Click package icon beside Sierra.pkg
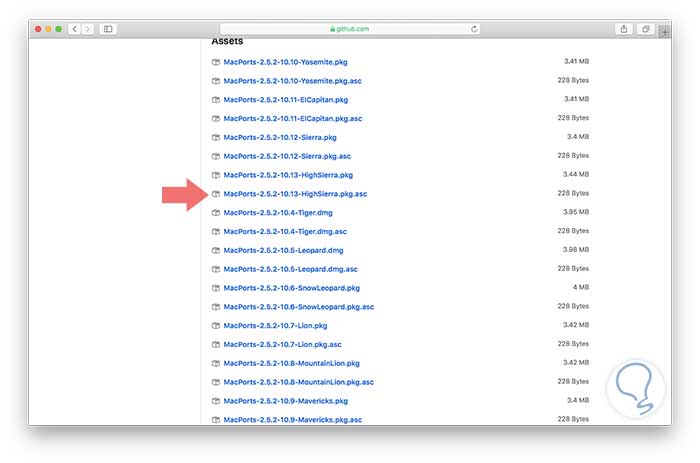700x463 pixels. (x=216, y=138)
